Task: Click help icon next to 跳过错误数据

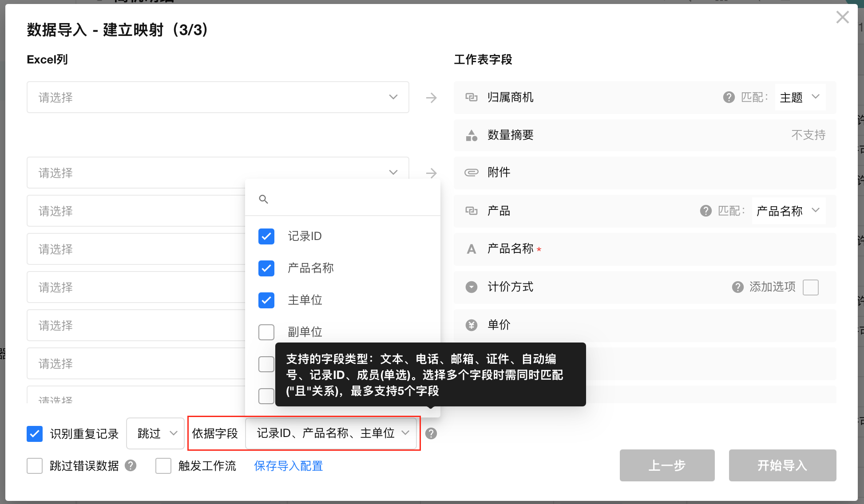Action: tap(131, 465)
